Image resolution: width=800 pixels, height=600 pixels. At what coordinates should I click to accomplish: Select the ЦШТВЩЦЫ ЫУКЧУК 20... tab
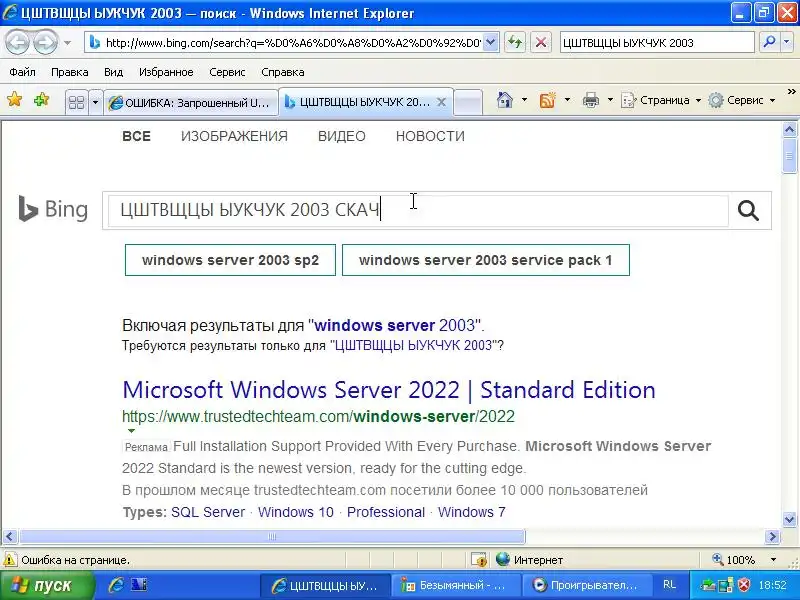point(357,102)
